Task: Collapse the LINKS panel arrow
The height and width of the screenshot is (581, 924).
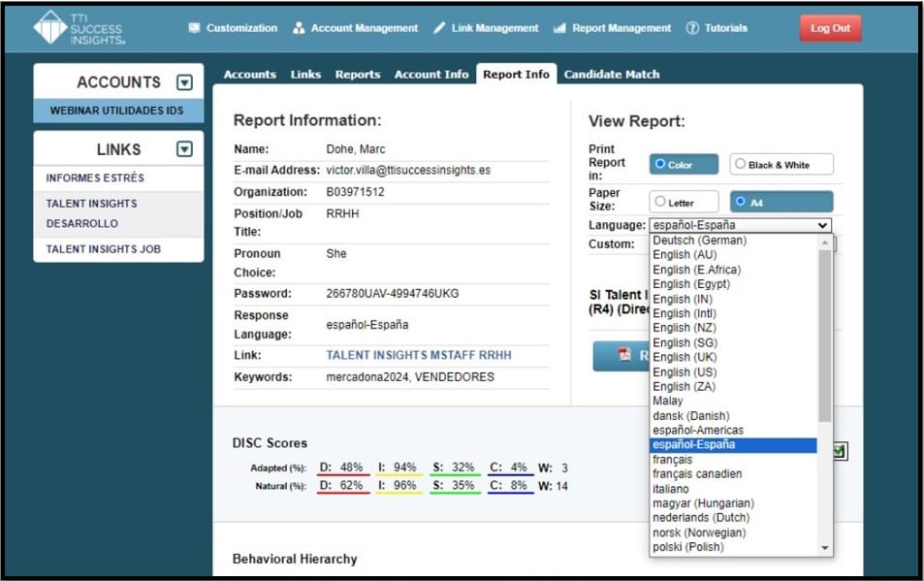Action: tap(184, 149)
